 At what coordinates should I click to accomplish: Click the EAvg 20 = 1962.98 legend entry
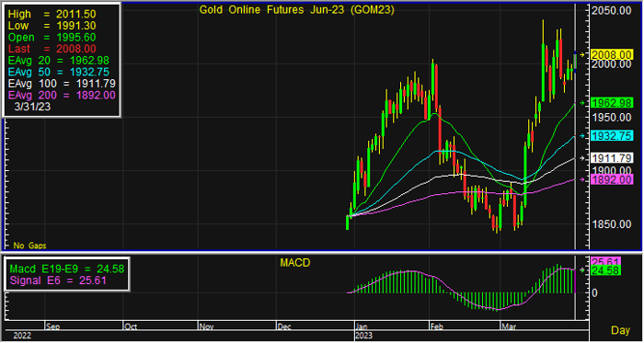click(x=58, y=61)
